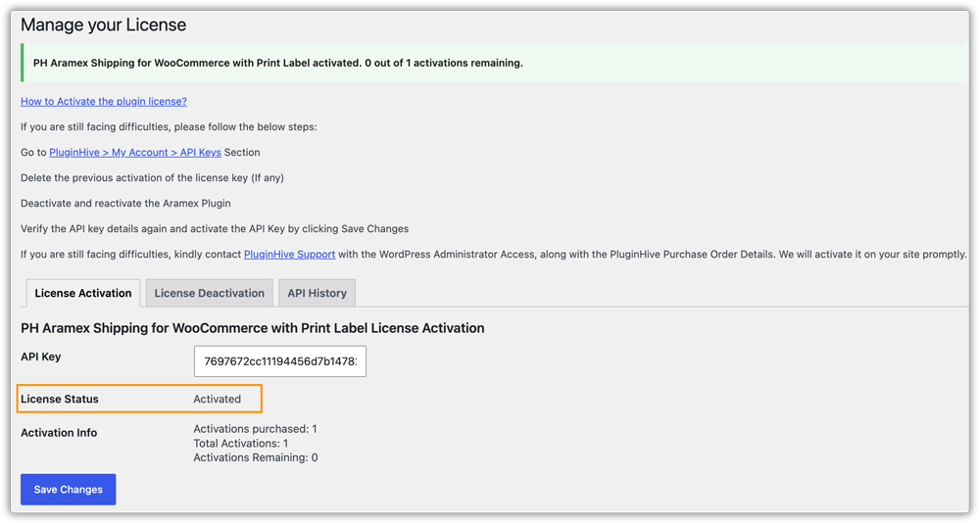Click 'Deactivate and reactivate the Aramex Plugin' line

(x=125, y=204)
